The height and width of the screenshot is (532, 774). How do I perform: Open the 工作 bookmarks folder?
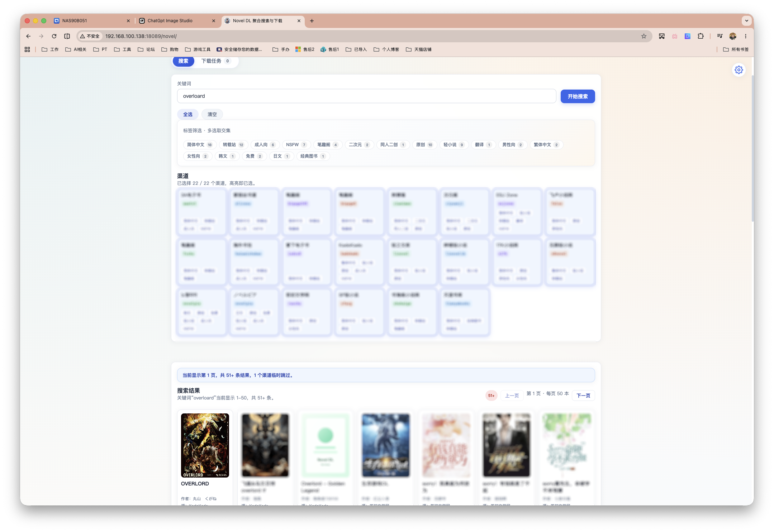click(x=50, y=49)
